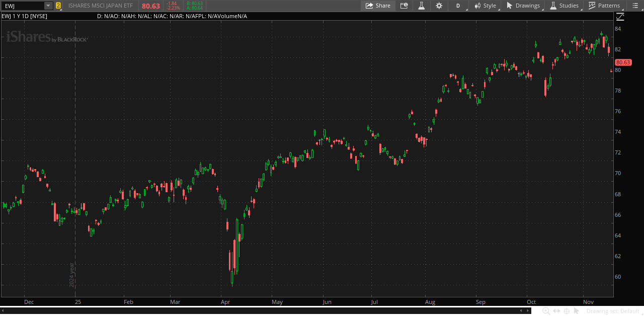Expand the symbol selector dropdown arrow

48,6
